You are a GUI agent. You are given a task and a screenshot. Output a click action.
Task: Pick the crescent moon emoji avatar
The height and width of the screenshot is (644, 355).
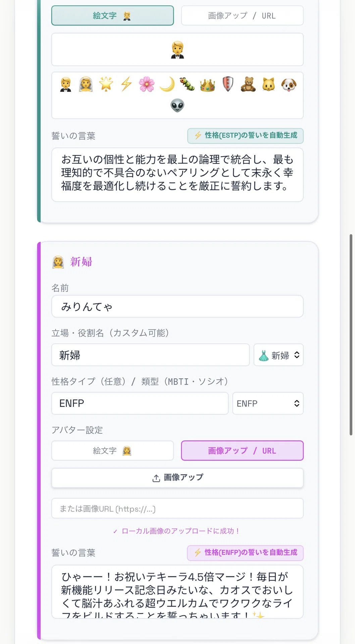coord(167,84)
